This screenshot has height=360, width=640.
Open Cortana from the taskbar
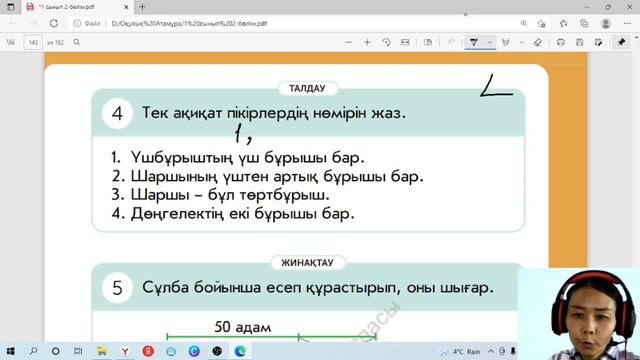coord(56,351)
